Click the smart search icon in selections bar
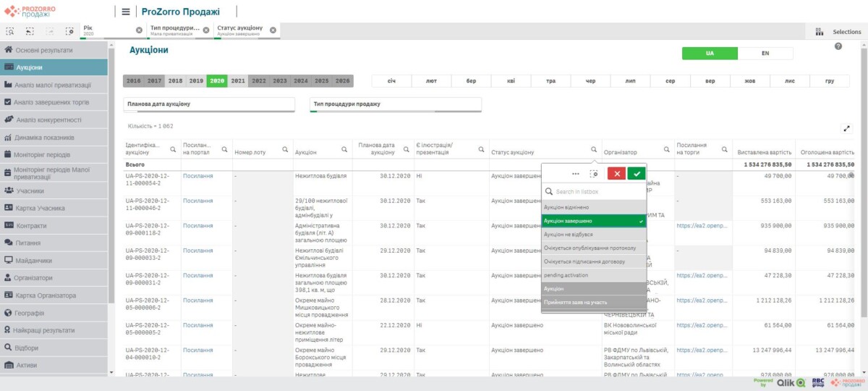 pos(11,31)
